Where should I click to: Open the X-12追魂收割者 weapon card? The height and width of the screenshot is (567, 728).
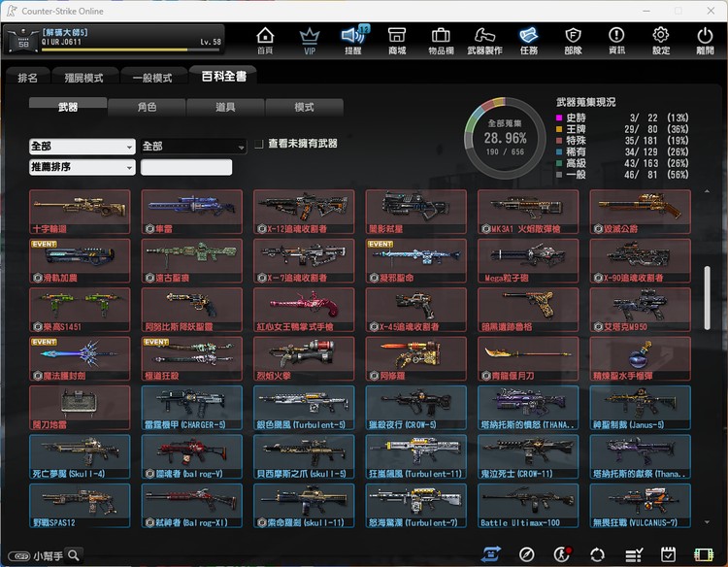304,212
